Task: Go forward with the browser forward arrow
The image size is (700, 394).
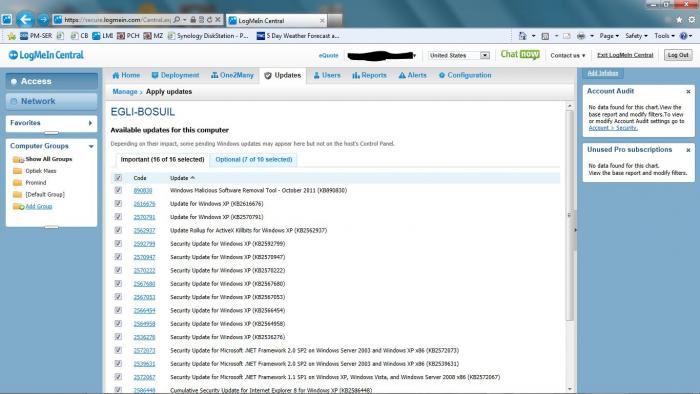Action: pyautogui.click(x=43, y=20)
